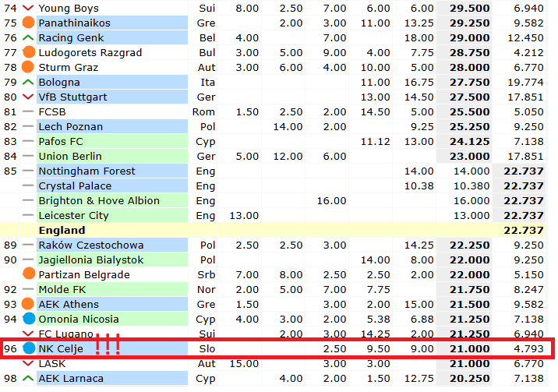Click NK Celje total coefficient 21.000

click(469, 349)
